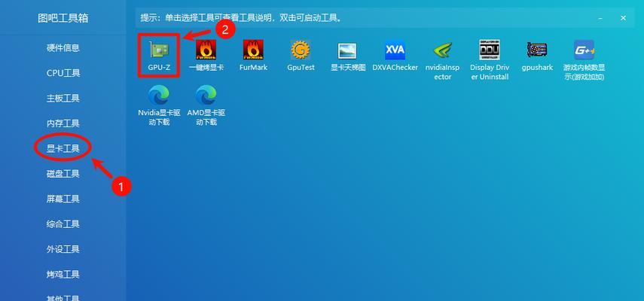Select the Display Driver Uninstaller (DDU) icon
The height and width of the screenshot is (301, 644).
tap(490, 50)
